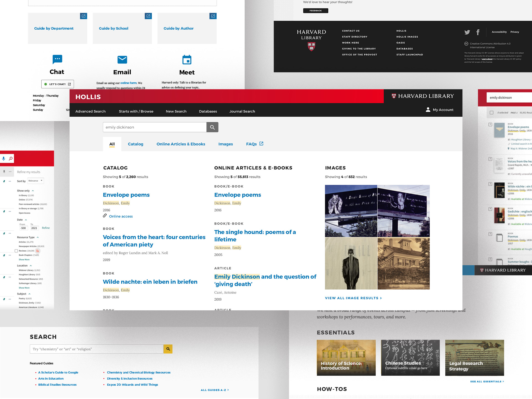Switch to the Images tab
The height and width of the screenshot is (399, 532).
pyautogui.click(x=226, y=144)
